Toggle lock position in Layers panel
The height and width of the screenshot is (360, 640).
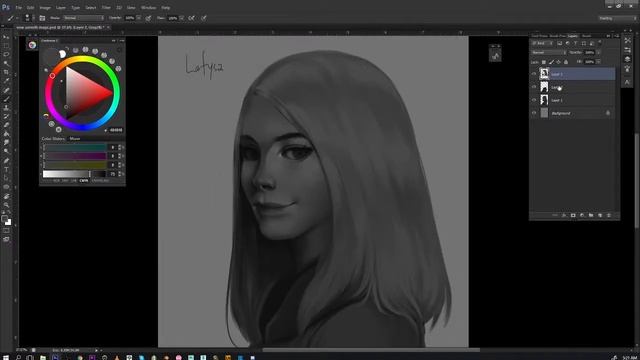559,62
